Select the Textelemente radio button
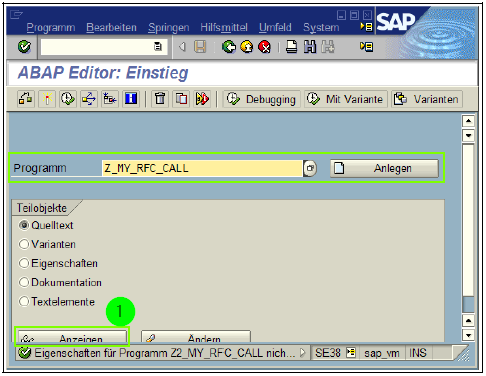The image size is (486, 376). [x=24, y=301]
